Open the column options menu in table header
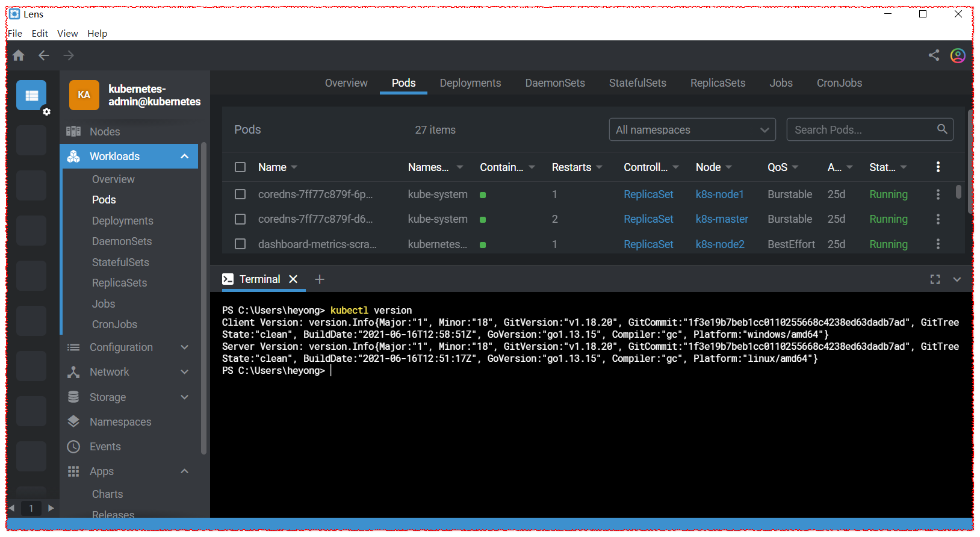The height and width of the screenshot is (537, 980). point(938,167)
